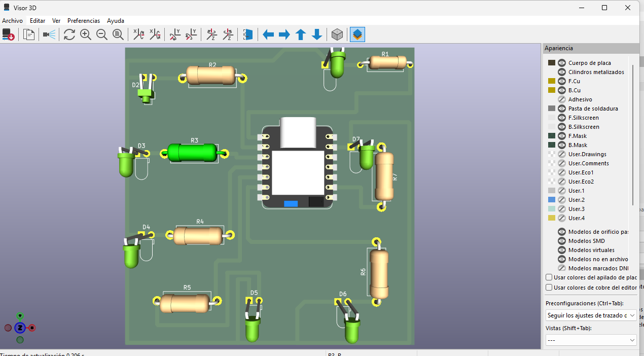The height and width of the screenshot is (356, 644).
Task: Open the Preconfiguraciones dropdown
Action: coord(591,315)
